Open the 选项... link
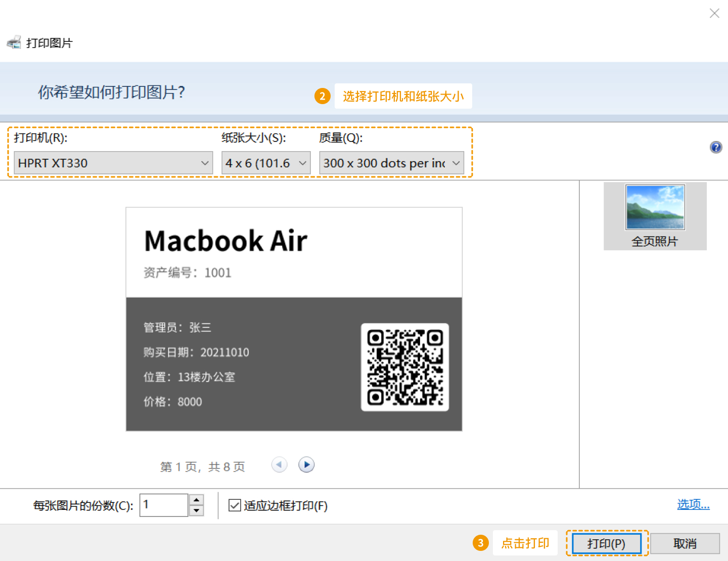 (x=693, y=504)
